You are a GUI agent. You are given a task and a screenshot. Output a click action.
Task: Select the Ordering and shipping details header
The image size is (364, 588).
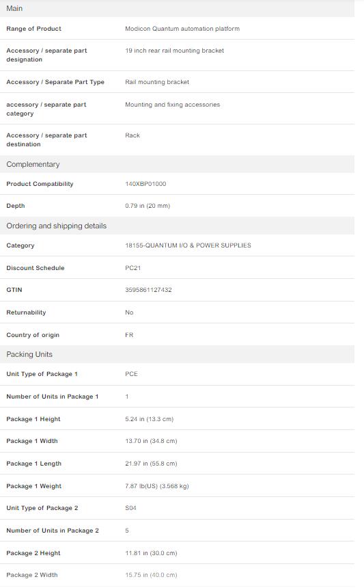pos(177,226)
